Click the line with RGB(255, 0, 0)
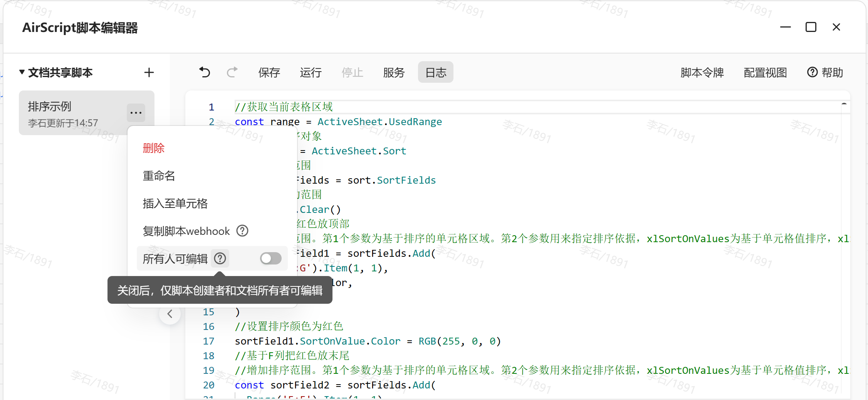This screenshot has height=400, width=868. pos(368,341)
